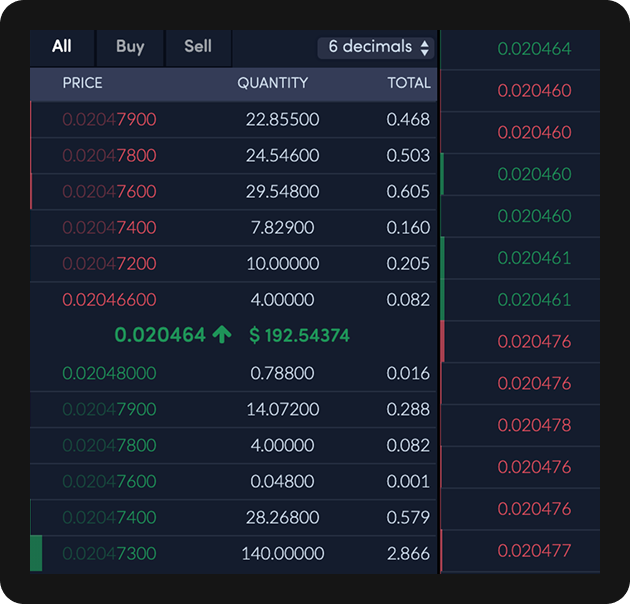The width and height of the screenshot is (630, 604).
Task: Click the $ 192.54374 price value
Action: (299, 335)
